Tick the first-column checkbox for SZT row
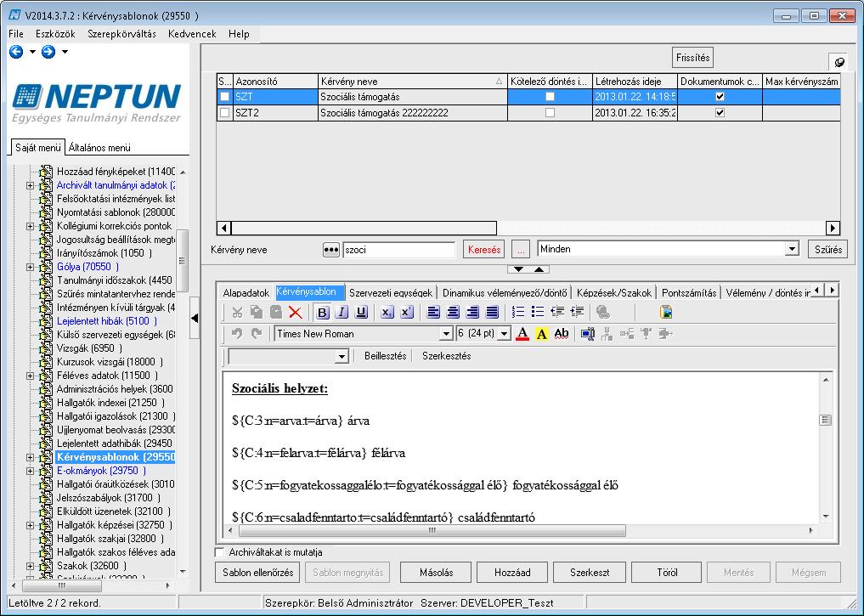 (x=225, y=97)
